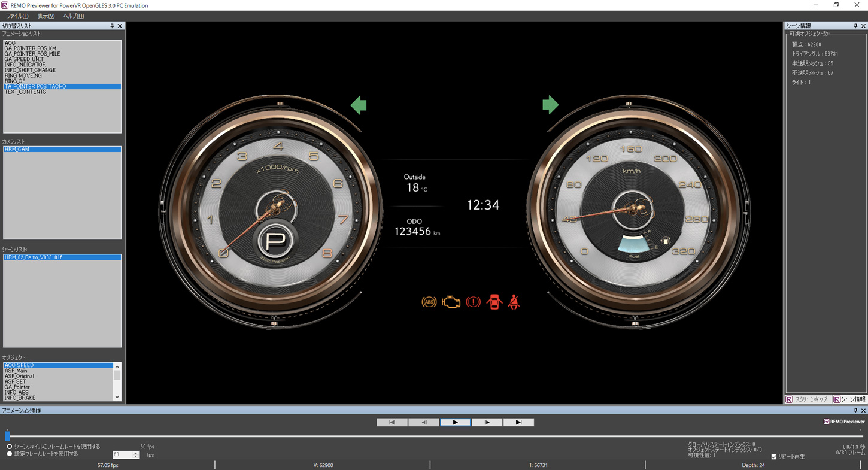Click the ODO 123456 km readout
This screenshot has height=470, width=868.
point(417,228)
